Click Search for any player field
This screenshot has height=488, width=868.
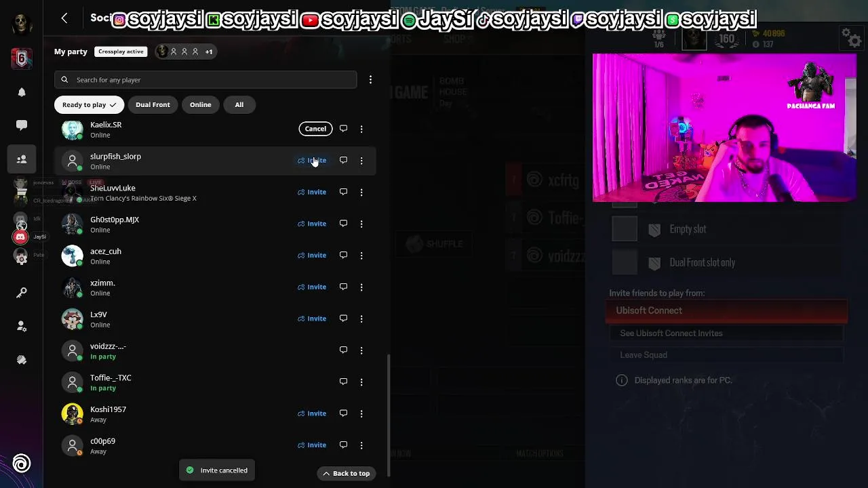(x=205, y=80)
